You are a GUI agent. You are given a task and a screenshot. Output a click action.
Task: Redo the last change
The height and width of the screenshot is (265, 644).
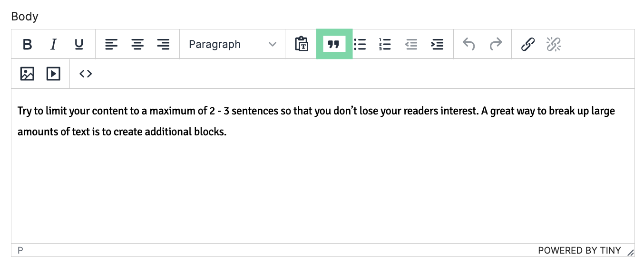click(496, 45)
